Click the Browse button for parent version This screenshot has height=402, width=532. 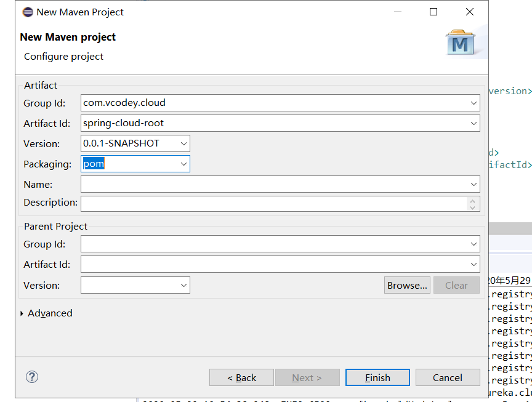tap(407, 285)
